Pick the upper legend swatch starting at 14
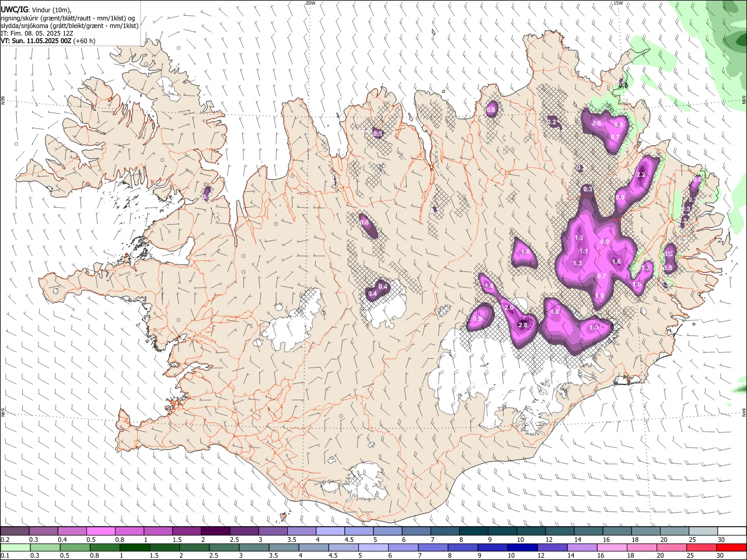Viewport: 747px width, 560px height. tap(588, 531)
